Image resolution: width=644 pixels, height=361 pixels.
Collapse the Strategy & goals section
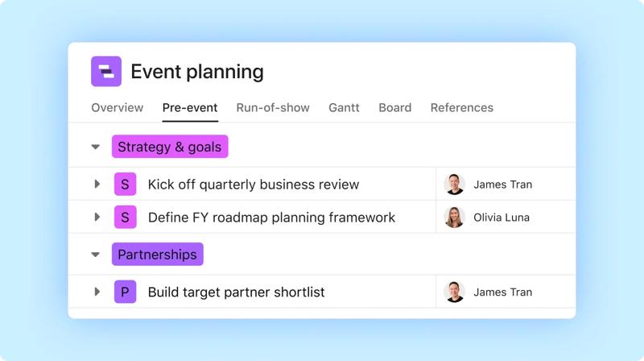click(x=96, y=147)
